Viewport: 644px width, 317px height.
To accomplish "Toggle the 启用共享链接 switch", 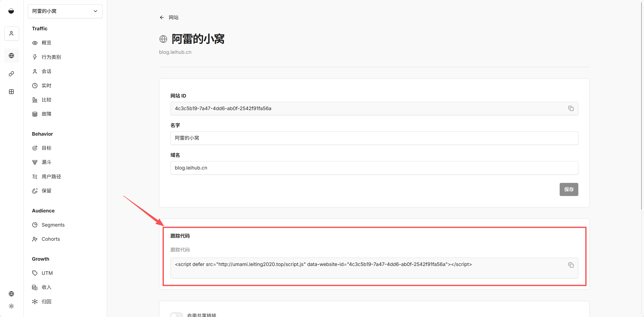I will [x=177, y=315].
